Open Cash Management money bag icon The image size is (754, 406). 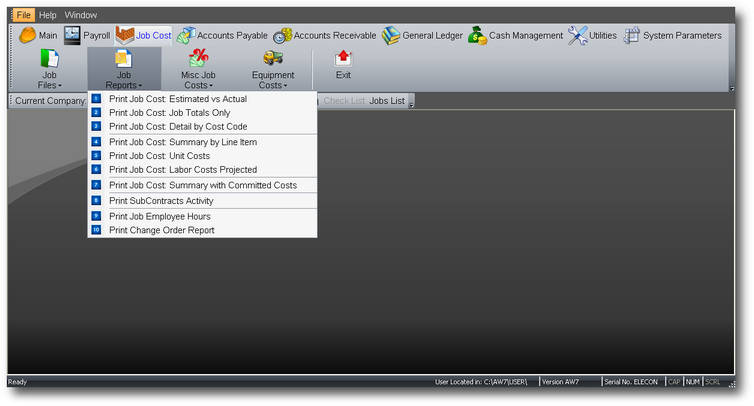[x=477, y=36]
